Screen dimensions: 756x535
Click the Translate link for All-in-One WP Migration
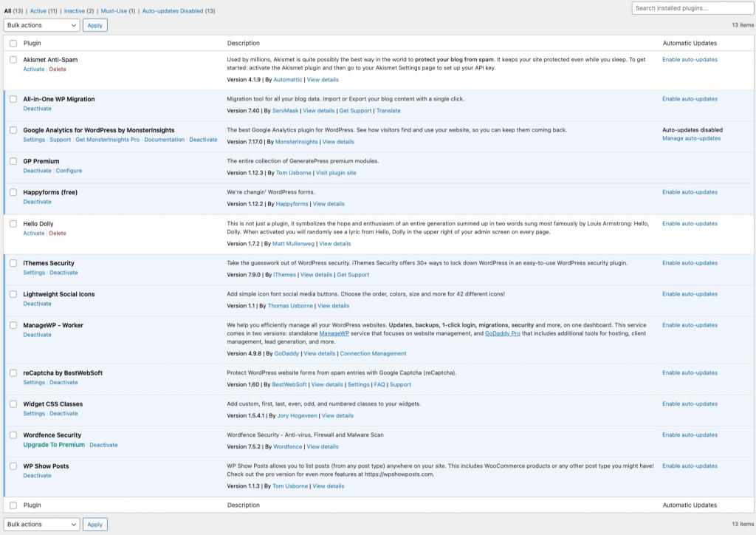click(388, 111)
